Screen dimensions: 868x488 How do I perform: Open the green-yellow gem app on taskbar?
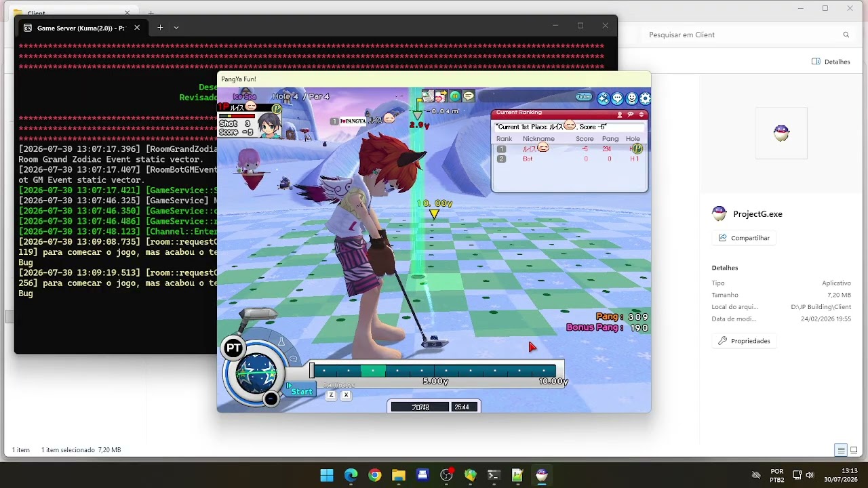point(470,475)
